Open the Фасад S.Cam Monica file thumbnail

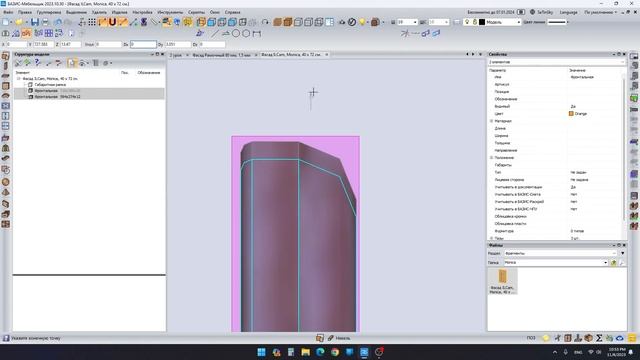[x=502, y=281]
